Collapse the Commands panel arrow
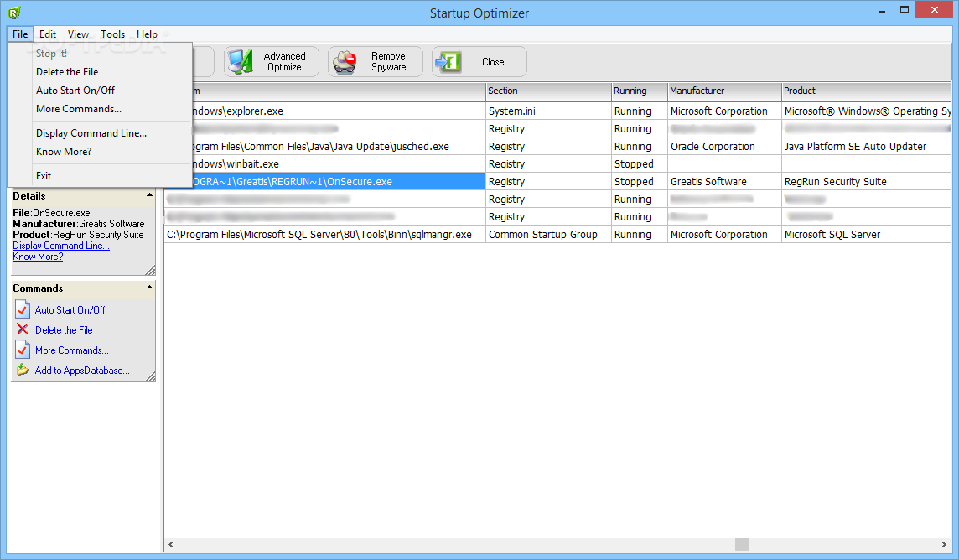The width and height of the screenshot is (959, 560). coord(149,287)
